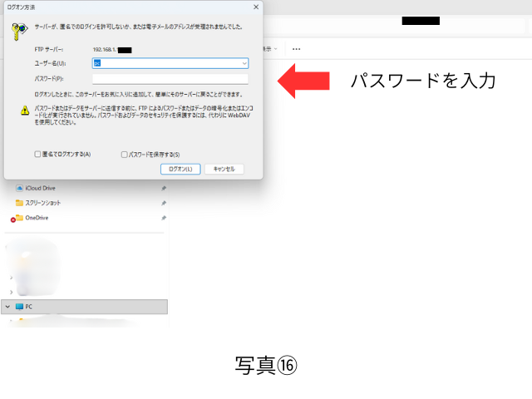Check the パスワードを保存する option
The height and width of the screenshot is (399, 532).
(124, 155)
